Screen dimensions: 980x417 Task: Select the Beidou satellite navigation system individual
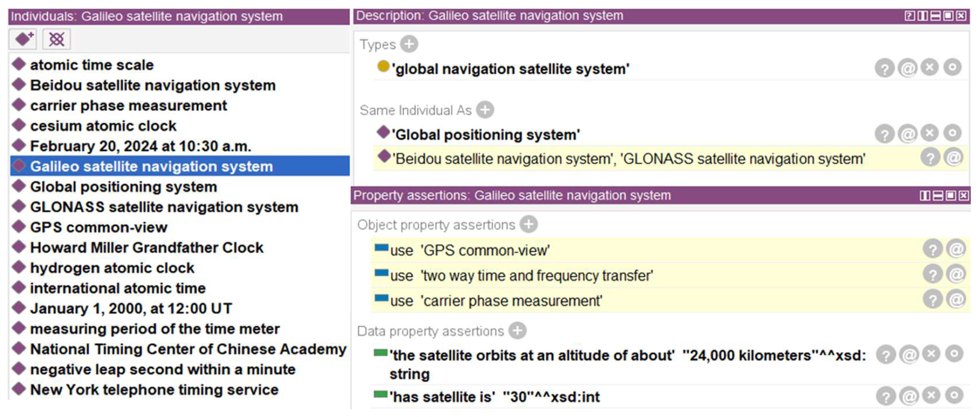coord(153,85)
